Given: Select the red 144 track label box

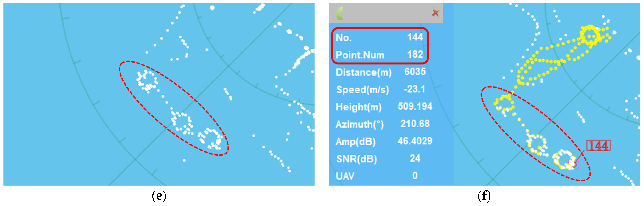Looking at the screenshot, I should tap(598, 146).
